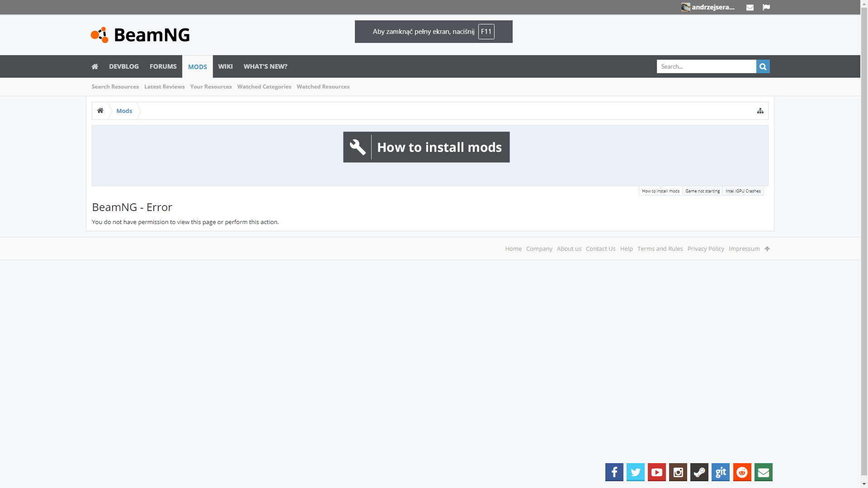Select the 'How to install mods' small tab
868x488 pixels.
pyautogui.click(x=660, y=191)
